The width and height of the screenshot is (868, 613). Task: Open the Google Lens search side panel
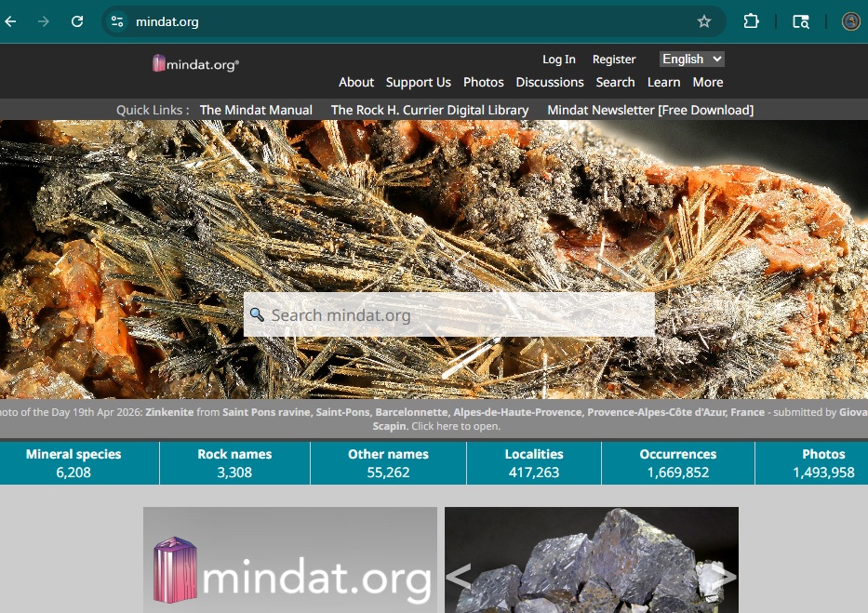pyautogui.click(x=800, y=20)
